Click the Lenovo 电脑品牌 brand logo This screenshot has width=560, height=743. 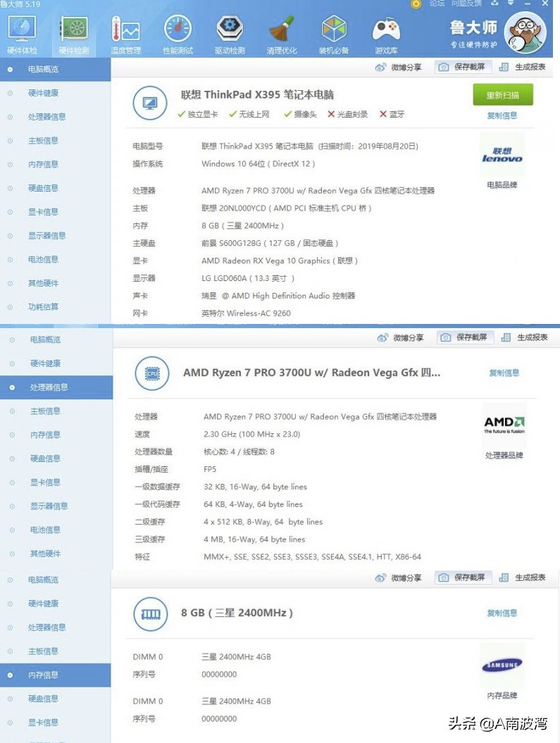pyautogui.click(x=502, y=155)
